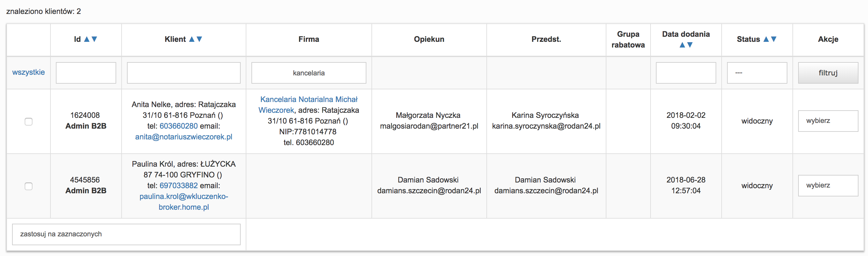868x256 pixels.
Task: Sort Klient column ascending arrow
Action: tap(192, 39)
